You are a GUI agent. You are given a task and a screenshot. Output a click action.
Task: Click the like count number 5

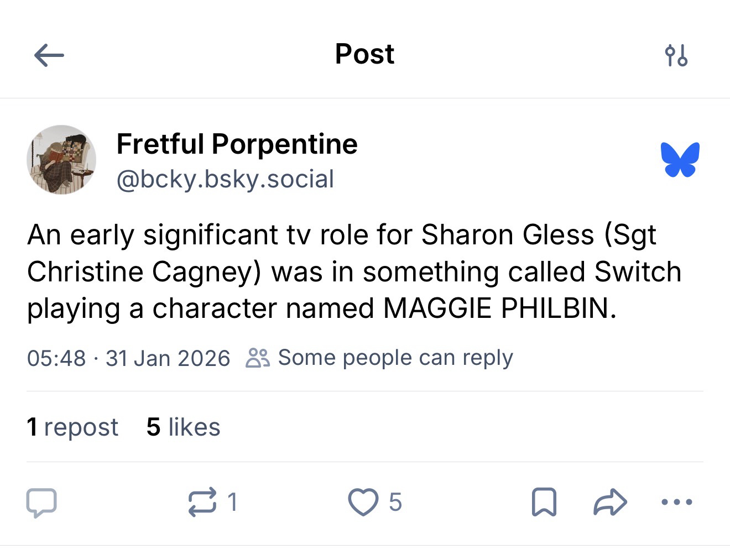tap(395, 502)
